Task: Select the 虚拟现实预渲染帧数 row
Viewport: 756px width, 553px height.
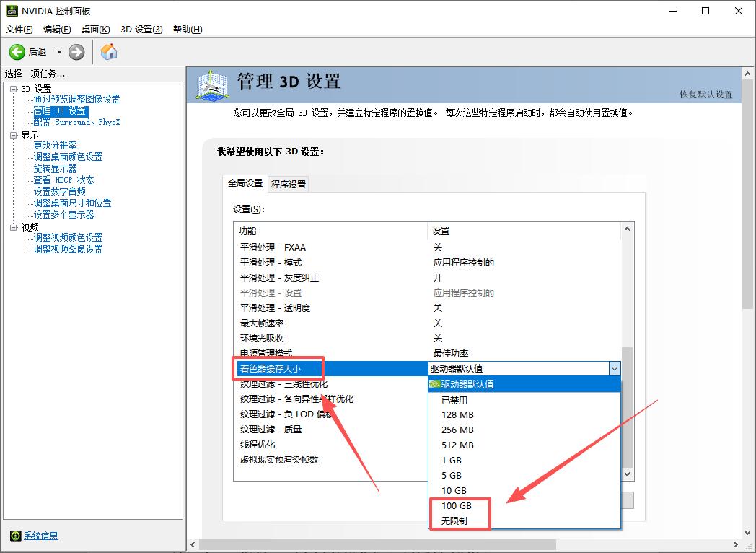Action: tap(332, 460)
